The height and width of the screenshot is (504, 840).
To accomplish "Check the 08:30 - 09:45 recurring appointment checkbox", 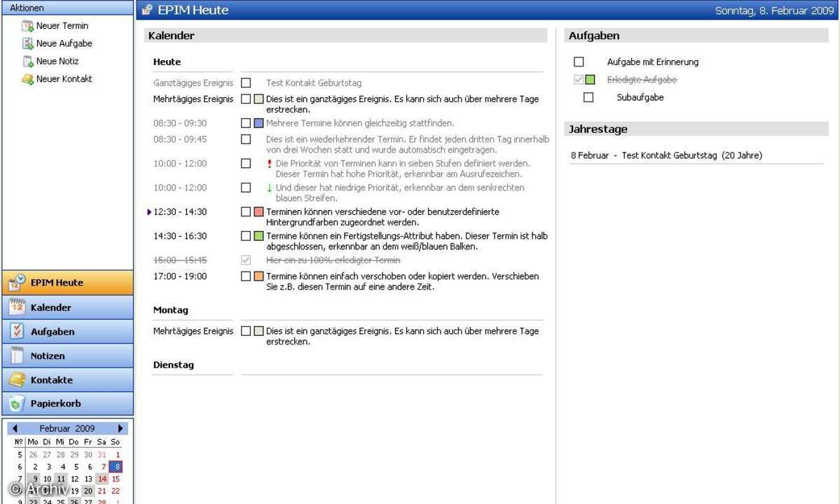I will point(246,139).
